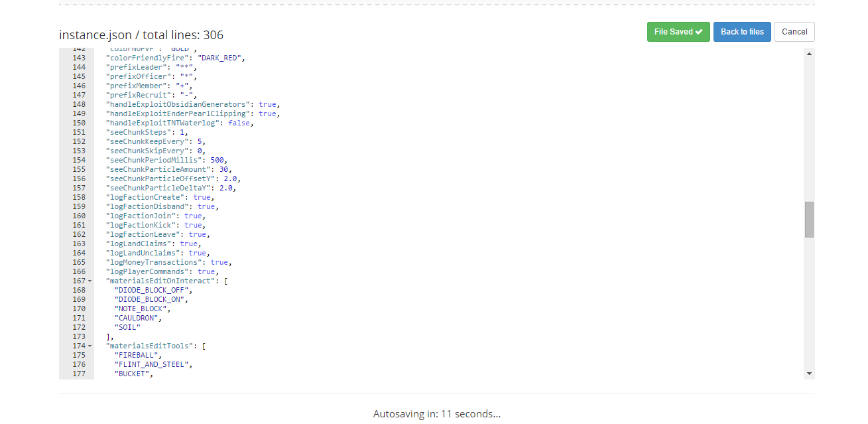Collapse the materialsEditTools array fold arrow
Screen dimensions: 868x424
point(90,346)
